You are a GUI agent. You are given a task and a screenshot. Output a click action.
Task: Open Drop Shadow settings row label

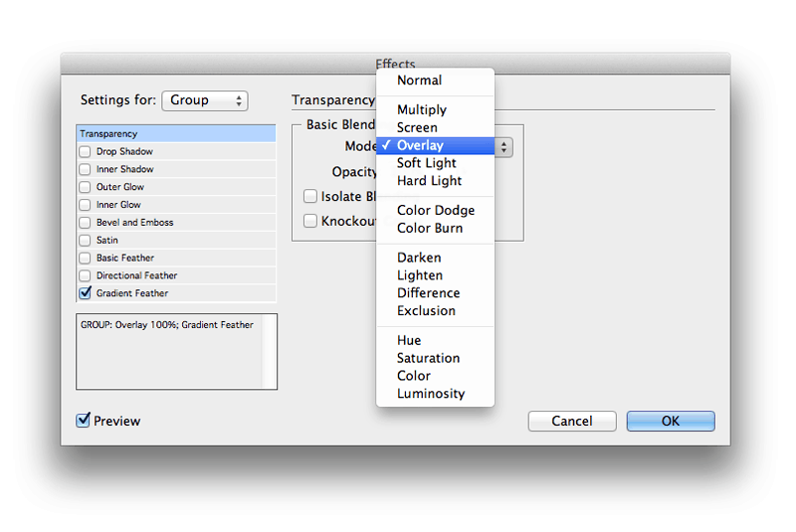tap(124, 151)
